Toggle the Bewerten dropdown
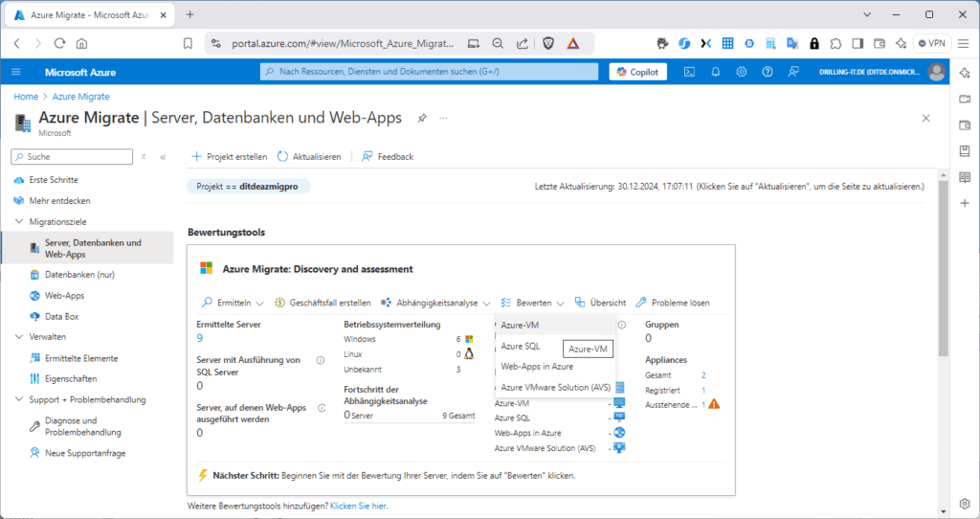Viewport: 980px width, 519px height. tap(532, 303)
